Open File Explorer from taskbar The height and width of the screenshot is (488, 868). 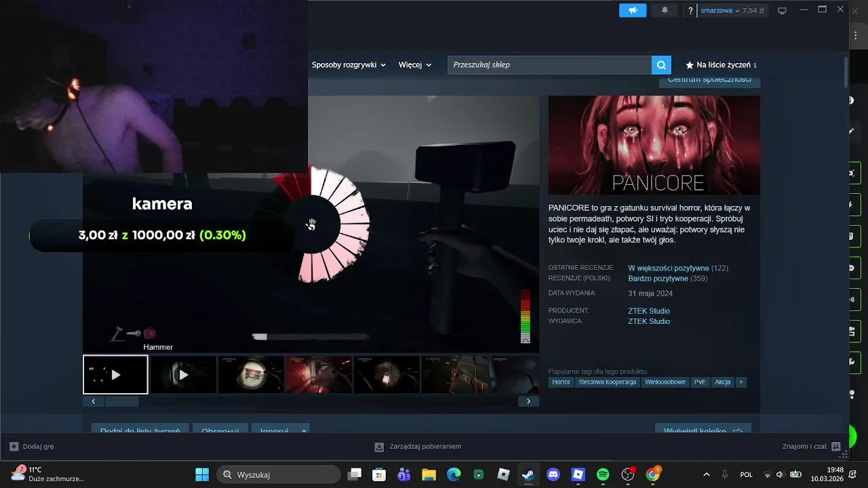(429, 474)
